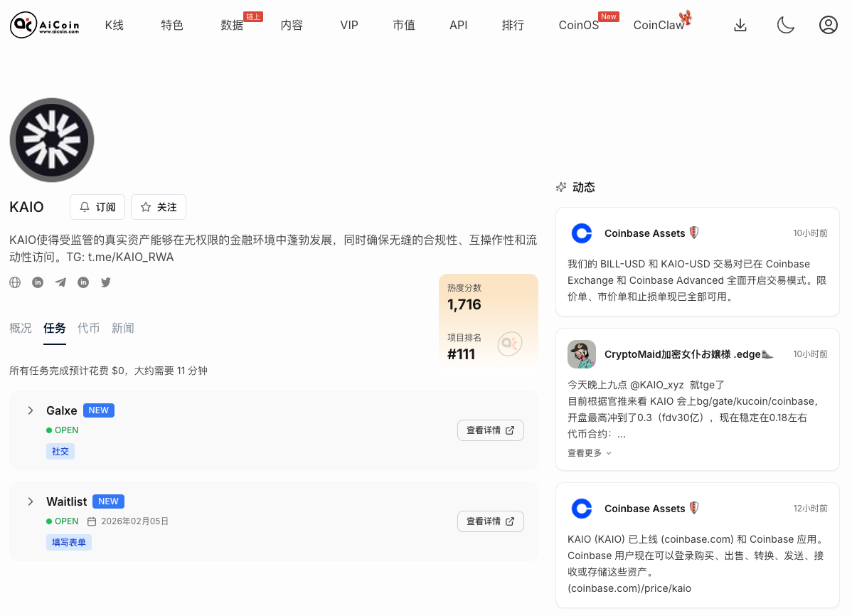Click the 社交 tag on Galxe

pos(60,451)
